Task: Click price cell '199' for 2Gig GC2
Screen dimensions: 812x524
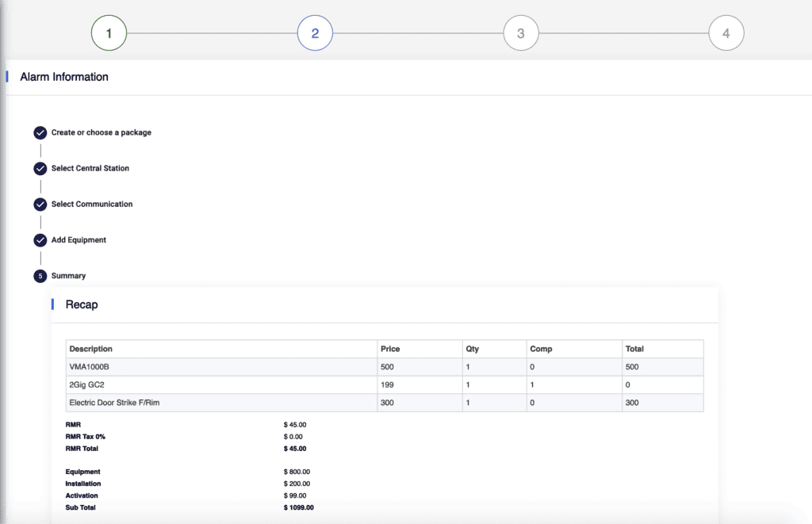Action: click(x=419, y=384)
